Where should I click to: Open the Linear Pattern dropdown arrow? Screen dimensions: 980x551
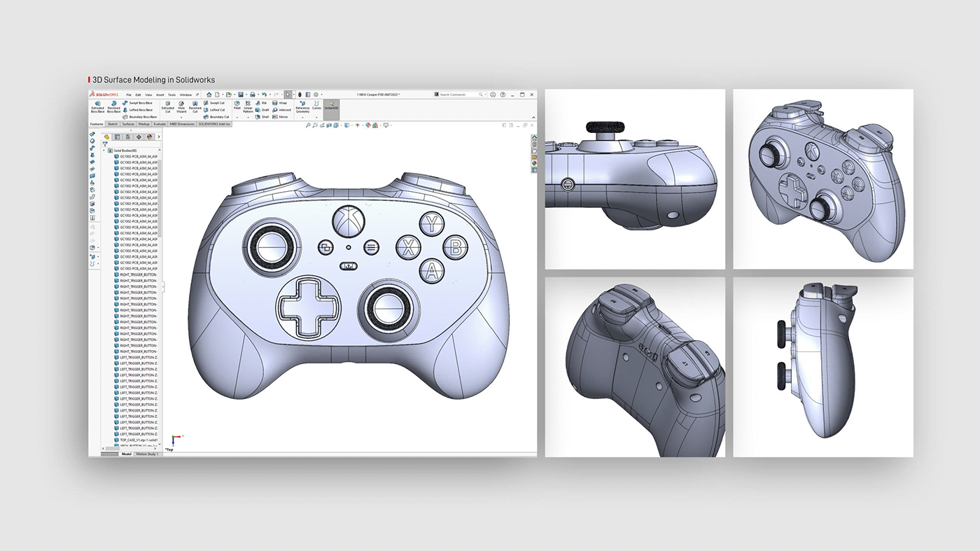click(x=247, y=118)
